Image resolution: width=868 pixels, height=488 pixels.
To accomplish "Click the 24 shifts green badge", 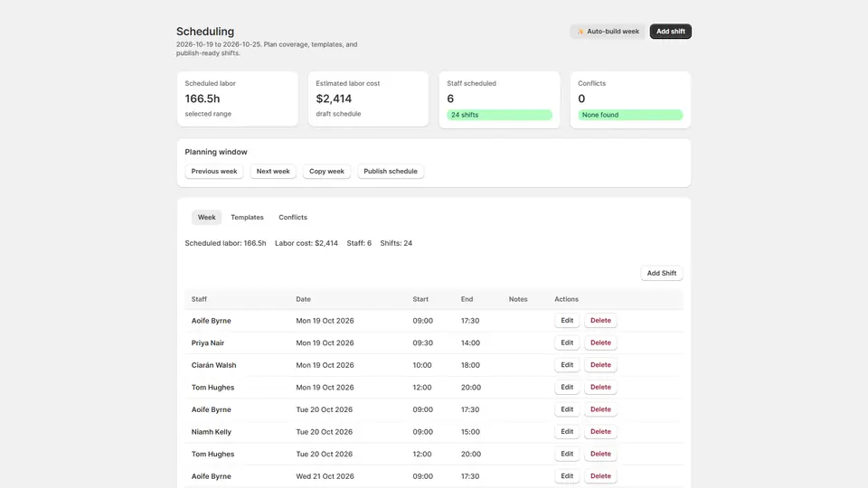I will (499, 115).
